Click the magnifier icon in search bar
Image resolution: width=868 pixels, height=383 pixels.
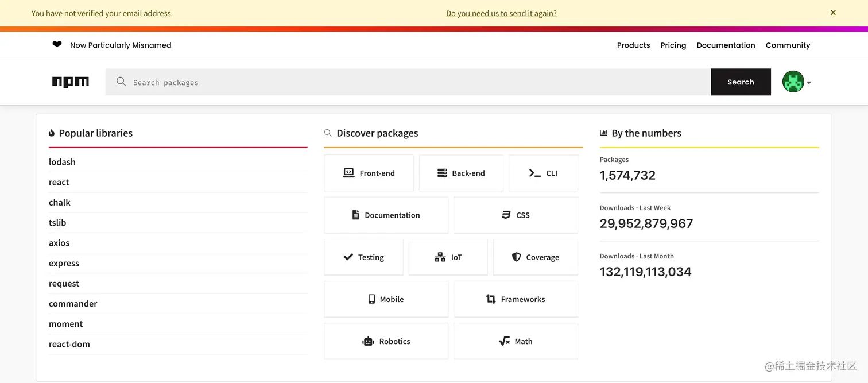[121, 82]
